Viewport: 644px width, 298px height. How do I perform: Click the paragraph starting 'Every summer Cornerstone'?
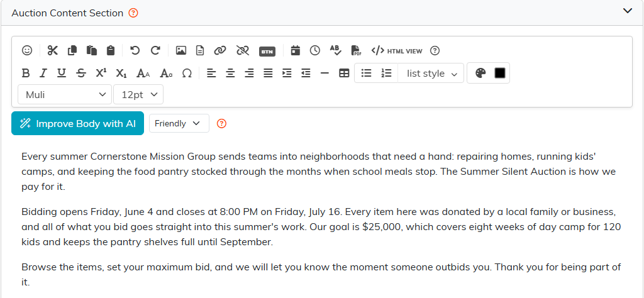pos(319,172)
